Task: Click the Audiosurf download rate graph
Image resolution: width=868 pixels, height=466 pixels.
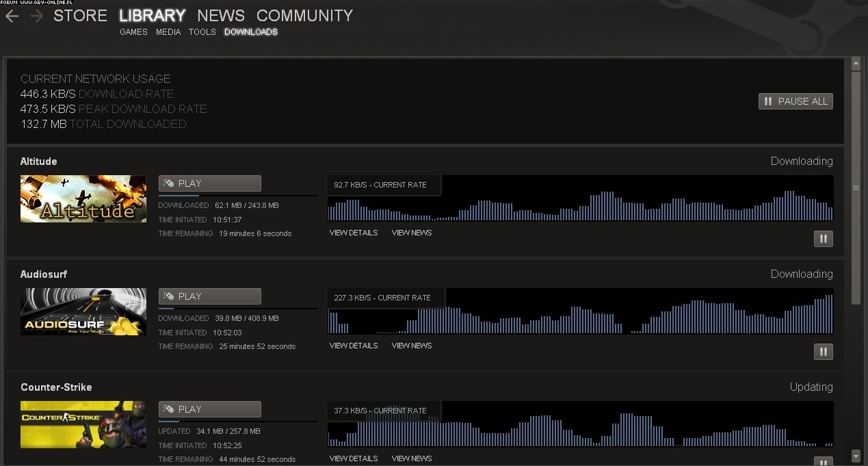Action: [x=581, y=311]
